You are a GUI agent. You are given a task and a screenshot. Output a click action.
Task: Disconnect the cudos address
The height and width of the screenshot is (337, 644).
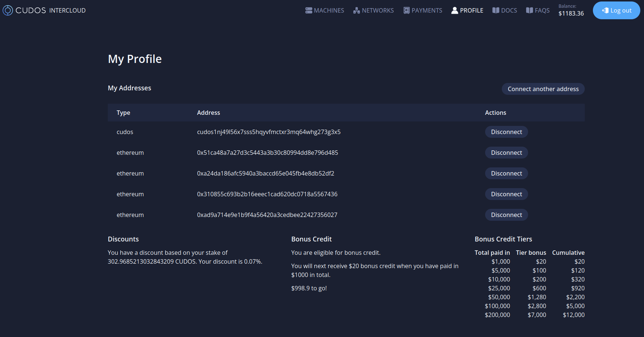tap(507, 132)
